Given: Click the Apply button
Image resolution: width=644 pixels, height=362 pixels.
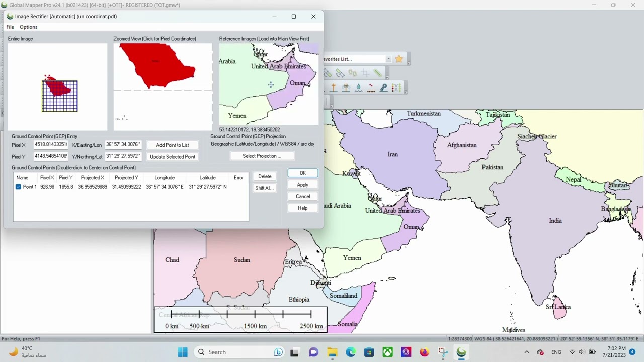Looking at the screenshot, I should tap(302, 185).
